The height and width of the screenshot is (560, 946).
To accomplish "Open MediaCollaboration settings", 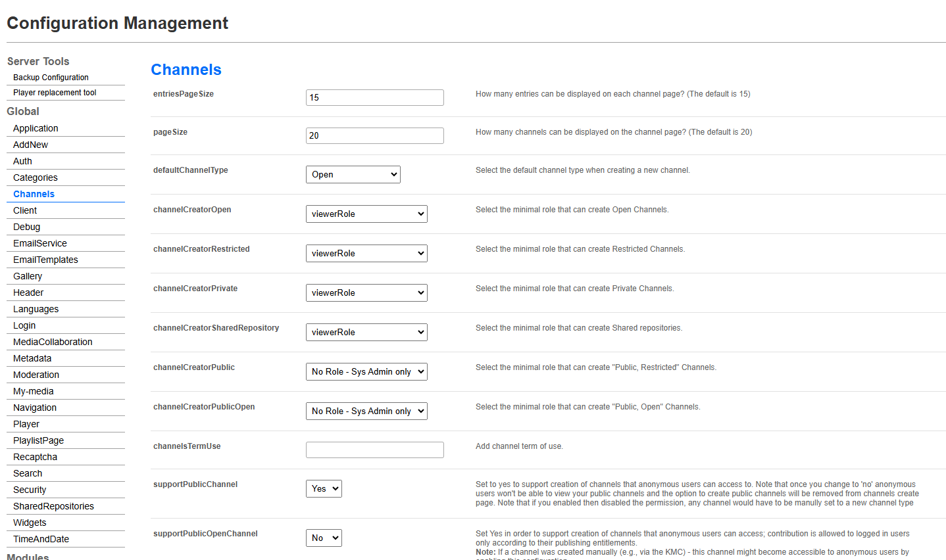I will 53,342.
